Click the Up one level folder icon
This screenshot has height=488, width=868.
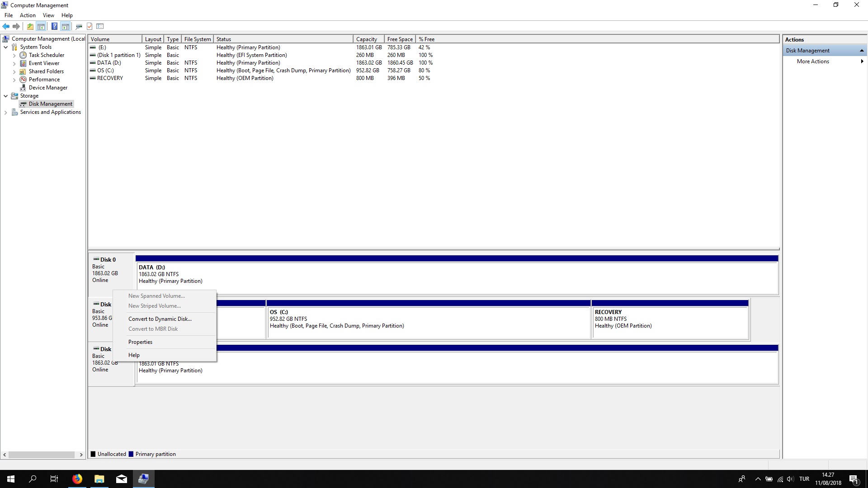pos(30,26)
